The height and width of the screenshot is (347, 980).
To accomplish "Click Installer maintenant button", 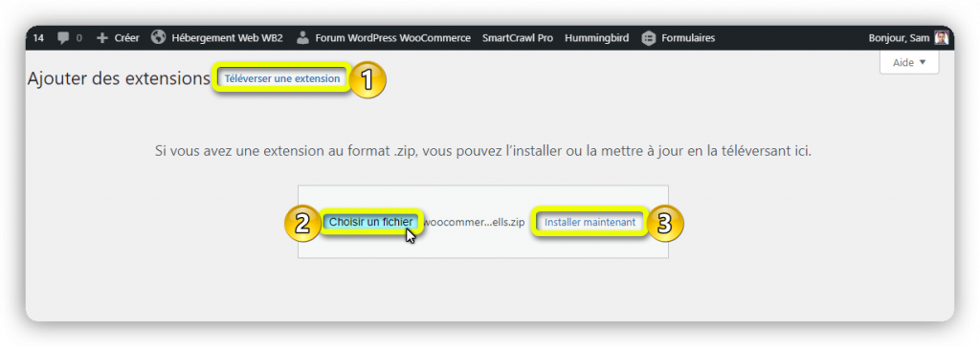I will (x=590, y=222).
